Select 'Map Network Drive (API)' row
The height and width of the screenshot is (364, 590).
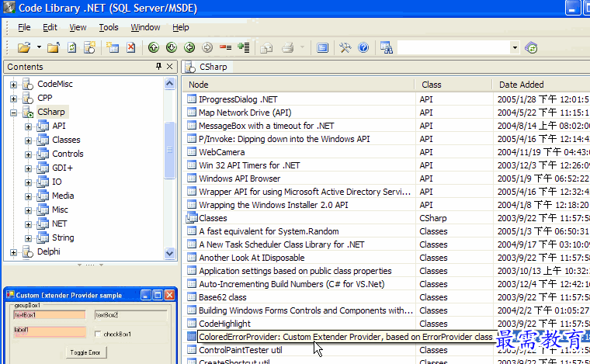(x=245, y=113)
